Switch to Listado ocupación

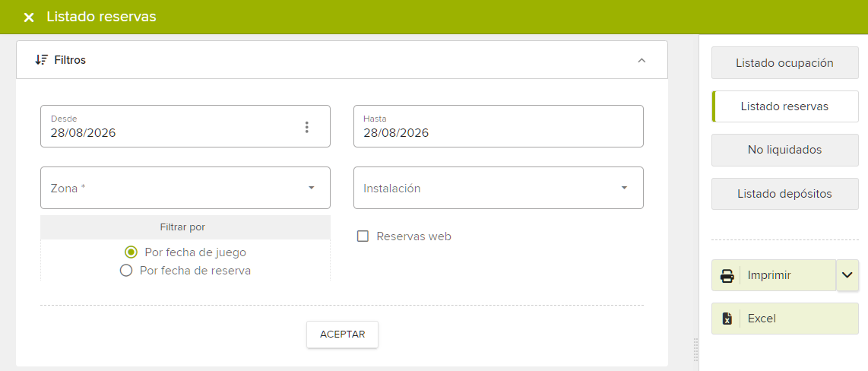pyautogui.click(x=784, y=63)
